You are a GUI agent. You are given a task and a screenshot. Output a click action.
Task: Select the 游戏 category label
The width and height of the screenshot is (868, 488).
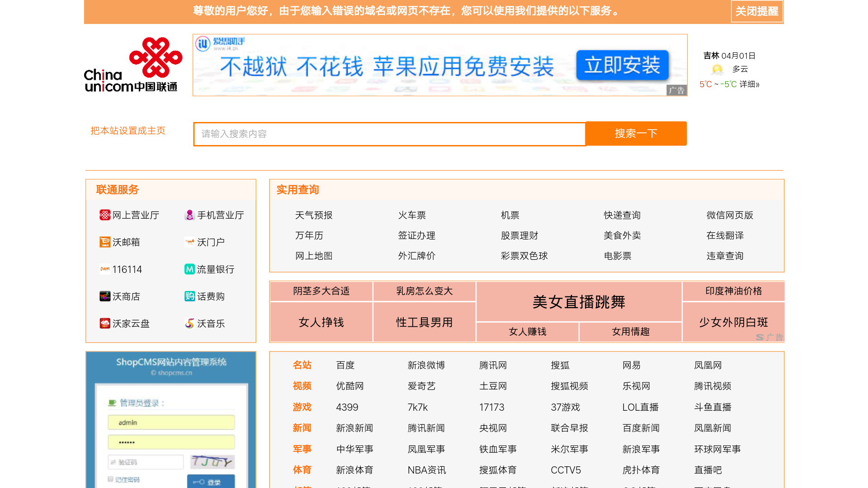coord(302,407)
